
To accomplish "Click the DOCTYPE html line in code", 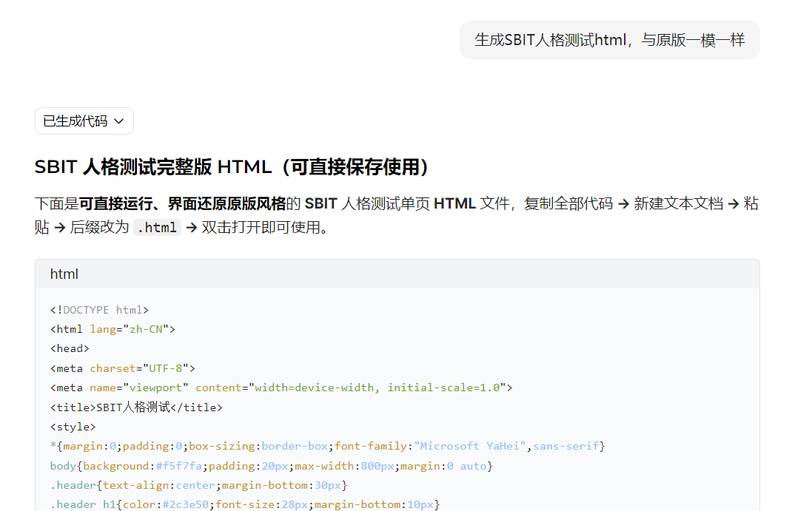I will [99, 310].
